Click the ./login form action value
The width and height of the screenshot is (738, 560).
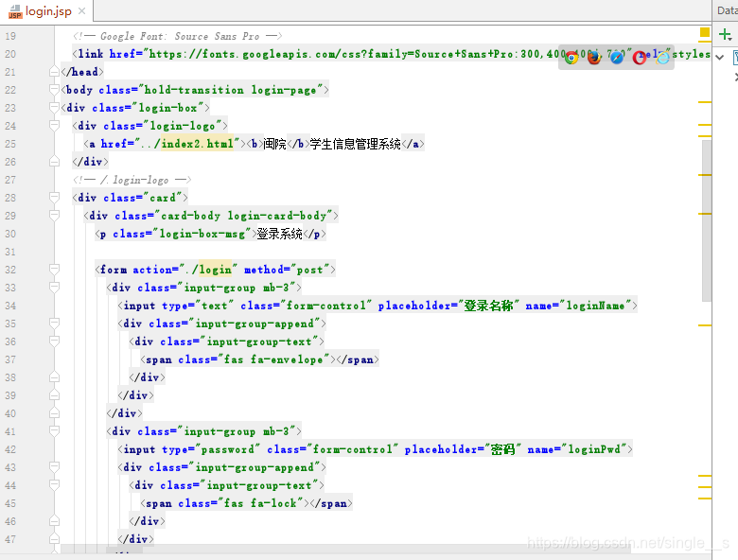click(x=208, y=270)
